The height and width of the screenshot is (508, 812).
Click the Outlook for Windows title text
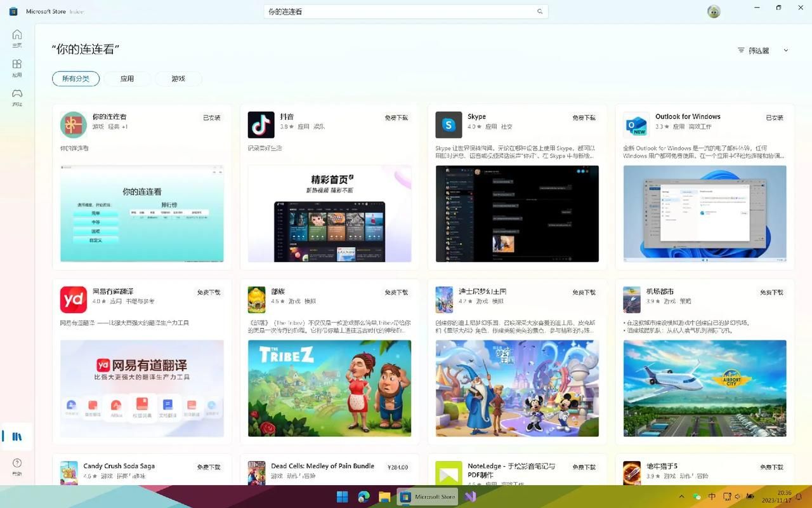688,117
